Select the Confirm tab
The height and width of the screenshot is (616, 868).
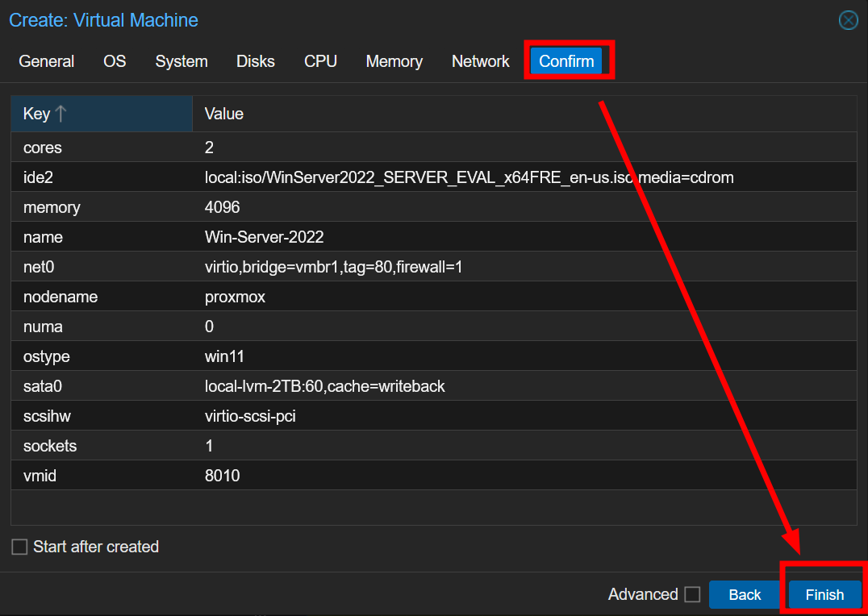tap(566, 61)
